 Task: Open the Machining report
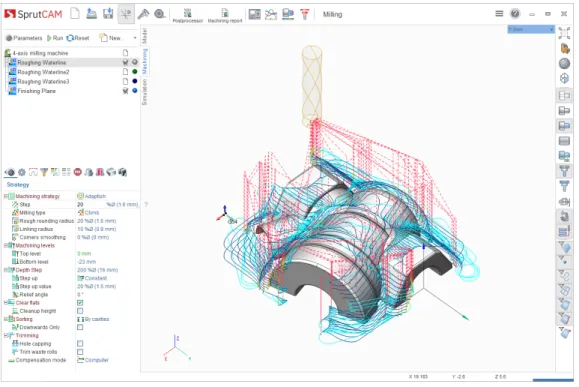coord(225,16)
